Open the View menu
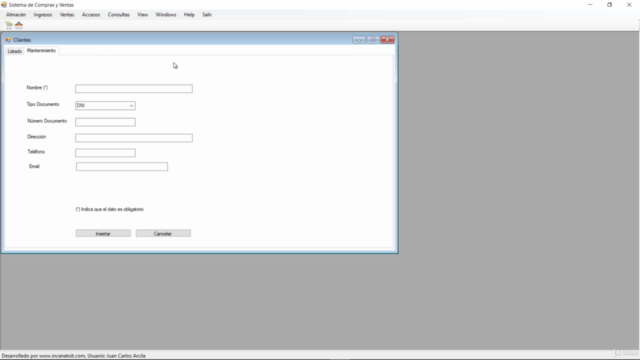The image size is (640, 360). click(142, 15)
